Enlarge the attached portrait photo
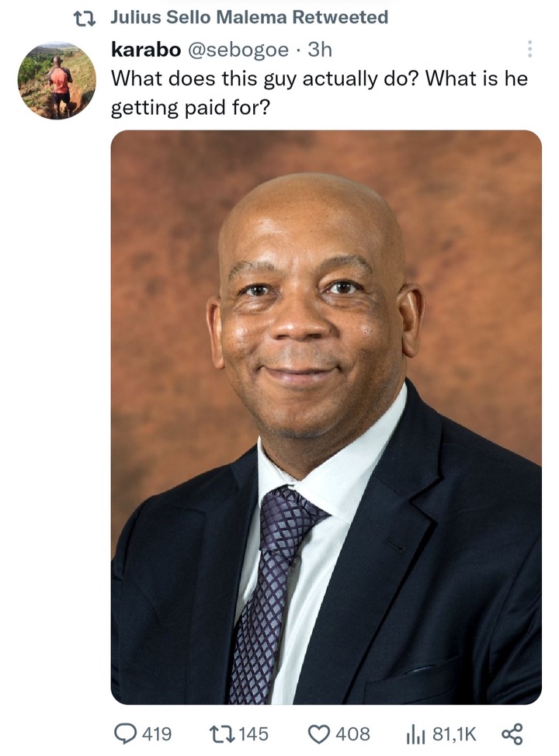The image size is (559, 756). coord(326,417)
